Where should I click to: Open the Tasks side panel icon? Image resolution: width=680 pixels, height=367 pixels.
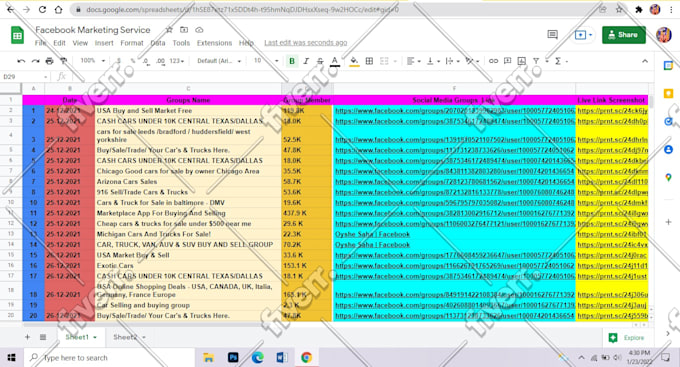coord(668,121)
